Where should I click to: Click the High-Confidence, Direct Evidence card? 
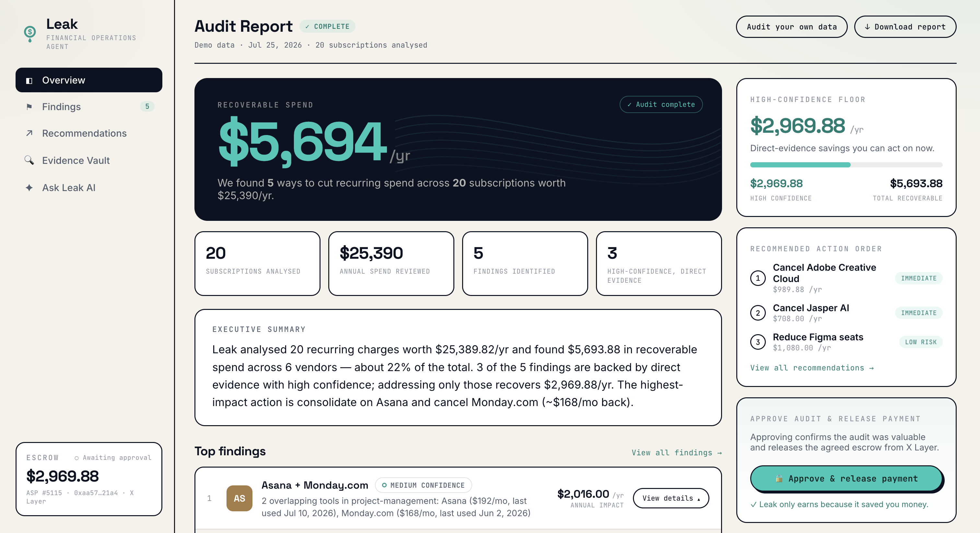(659, 264)
